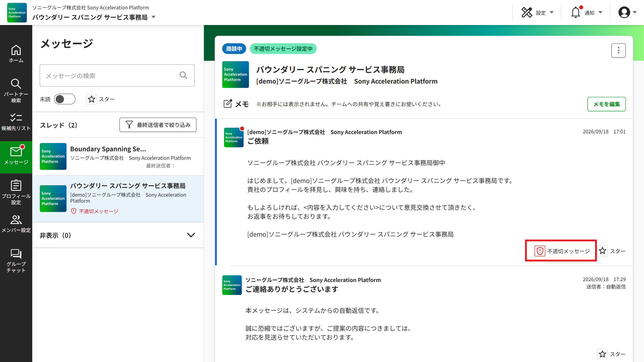Click the ご連絡ありがとうございます subject
This screenshot has height=362, width=644.
[292, 289]
